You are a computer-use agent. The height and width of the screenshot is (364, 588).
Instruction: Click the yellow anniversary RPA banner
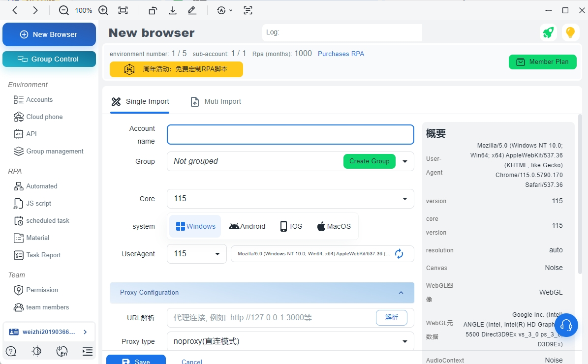176,69
